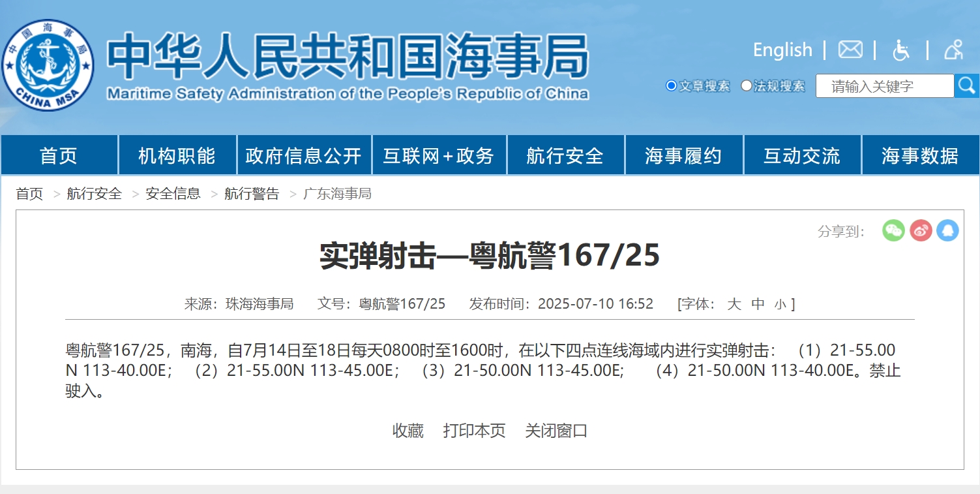Share article via Weibo icon
The width and height of the screenshot is (980, 494).
[921, 230]
